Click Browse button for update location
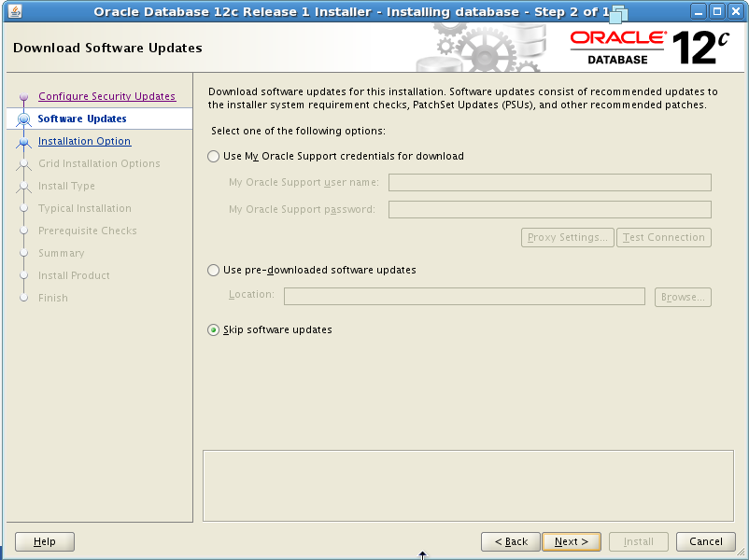Image resolution: width=749 pixels, height=560 pixels. pos(683,298)
